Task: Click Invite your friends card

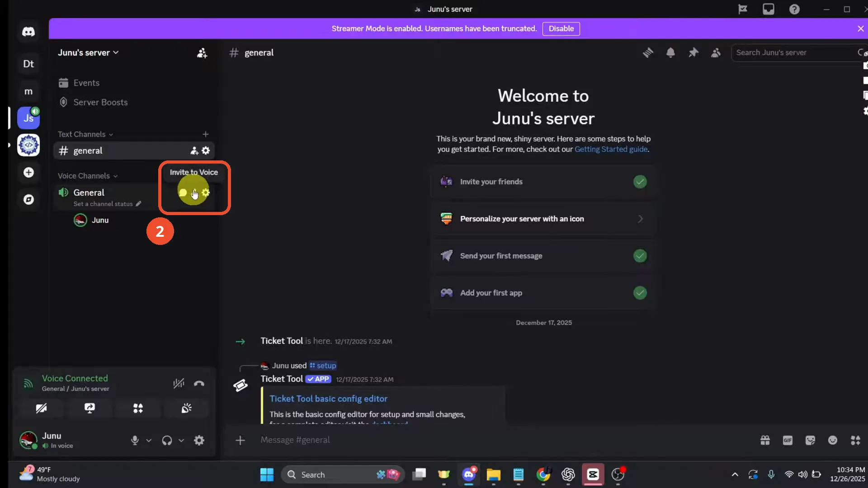Action: [x=543, y=182]
